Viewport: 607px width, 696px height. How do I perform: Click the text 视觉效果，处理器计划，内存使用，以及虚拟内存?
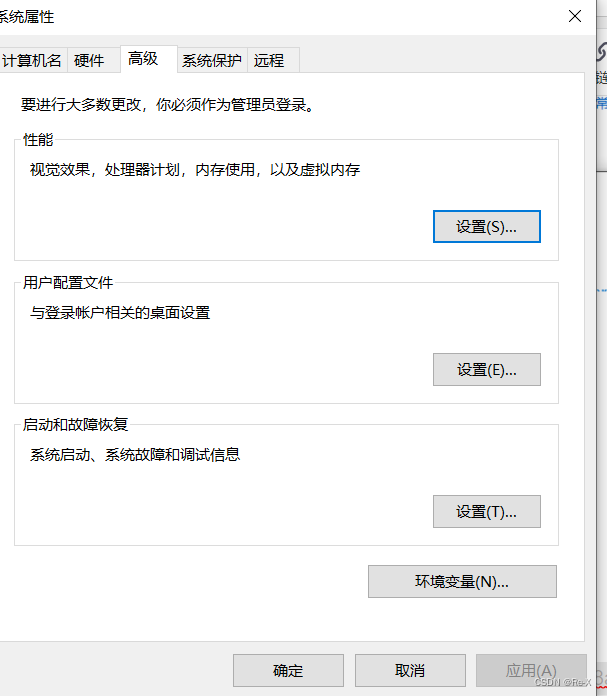tap(195, 170)
